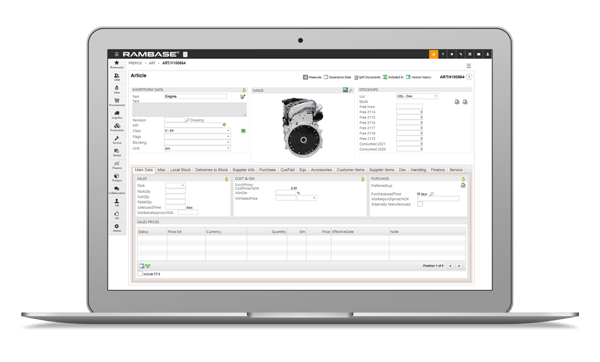Expand the MinSalesPrice currency dropdown
Viewport: 600px width, 362px height.
click(x=307, y=198)
